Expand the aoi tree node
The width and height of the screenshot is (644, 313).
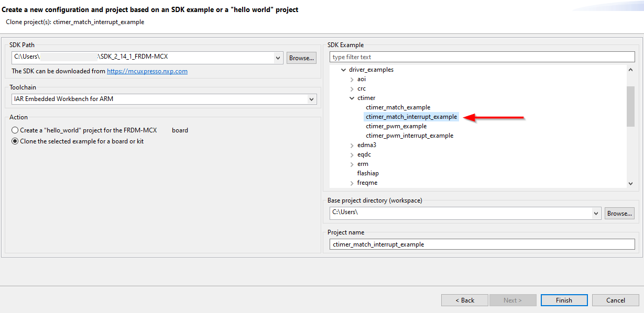[352, 79]
